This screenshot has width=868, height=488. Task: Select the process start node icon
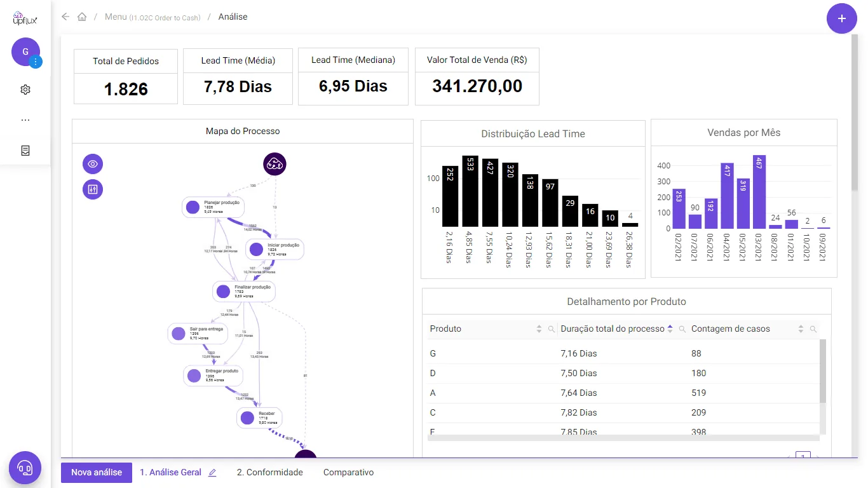275,164
